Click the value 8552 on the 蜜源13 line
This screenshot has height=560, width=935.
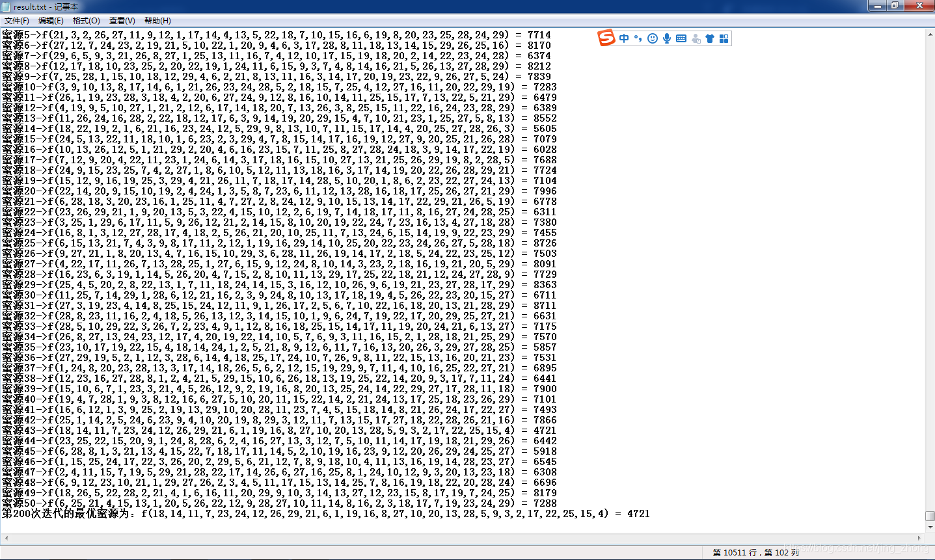545,118
